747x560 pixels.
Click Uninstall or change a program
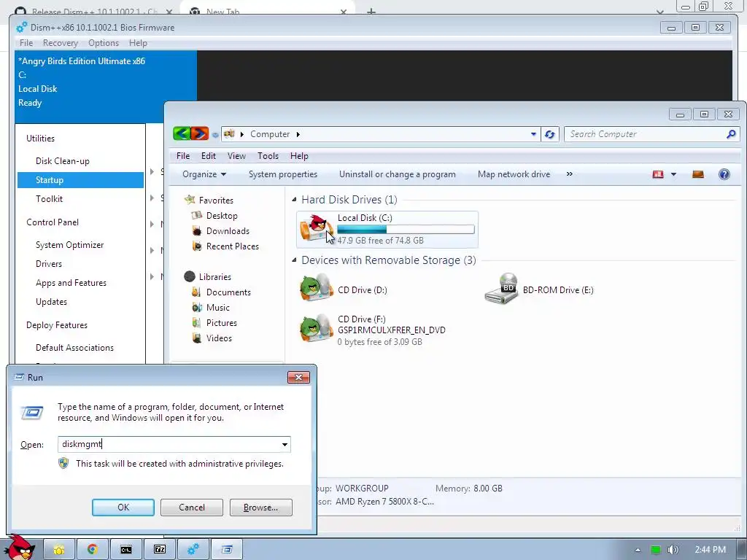pos(398,174)
